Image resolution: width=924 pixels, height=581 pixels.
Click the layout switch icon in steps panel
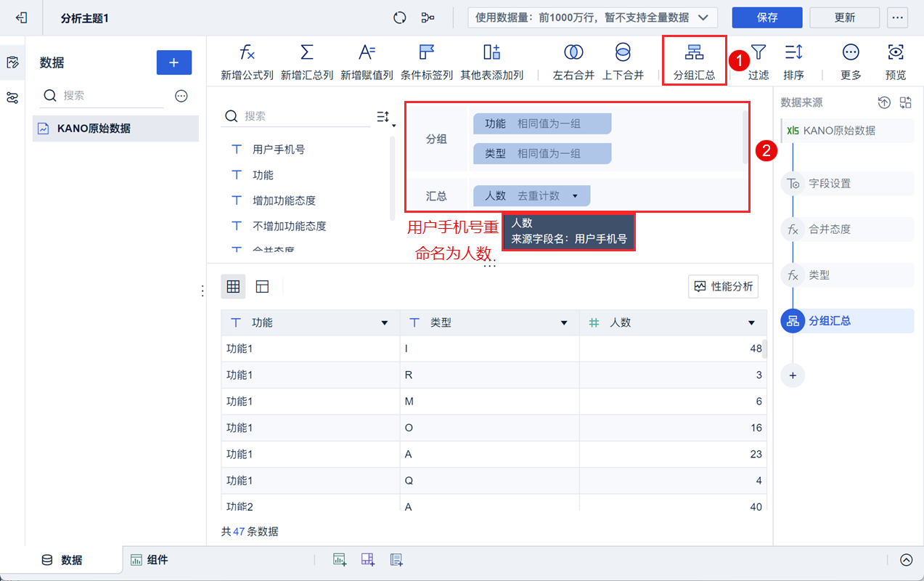click(x=905, y=102)
